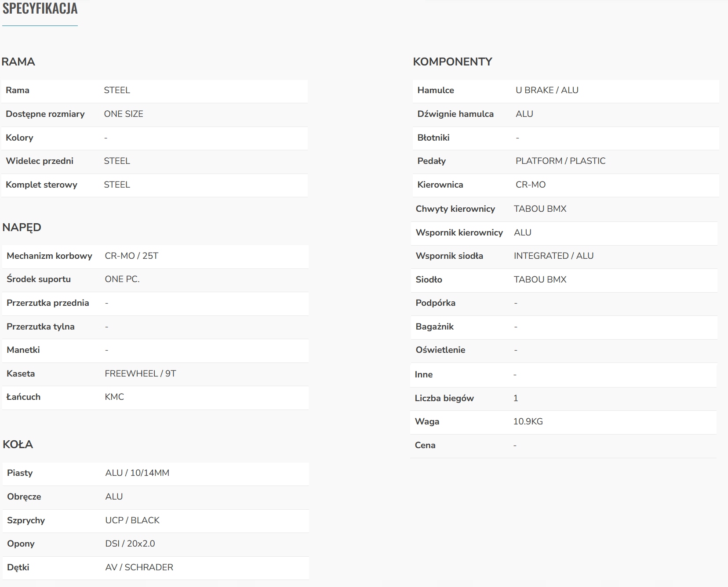Click the KMC chain value
Image resolution: width=728 pixels, height=587 pixels.
[x=114, y=397]
